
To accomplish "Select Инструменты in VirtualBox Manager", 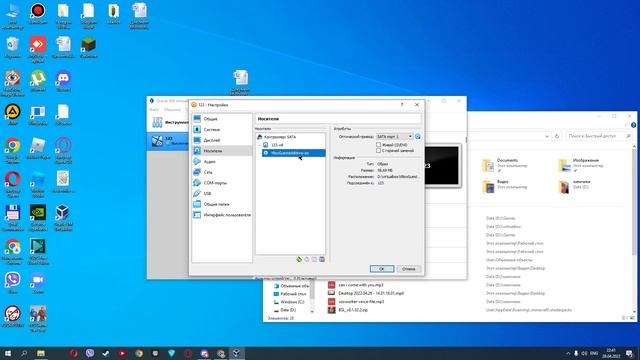I will [x=169, y=122].
